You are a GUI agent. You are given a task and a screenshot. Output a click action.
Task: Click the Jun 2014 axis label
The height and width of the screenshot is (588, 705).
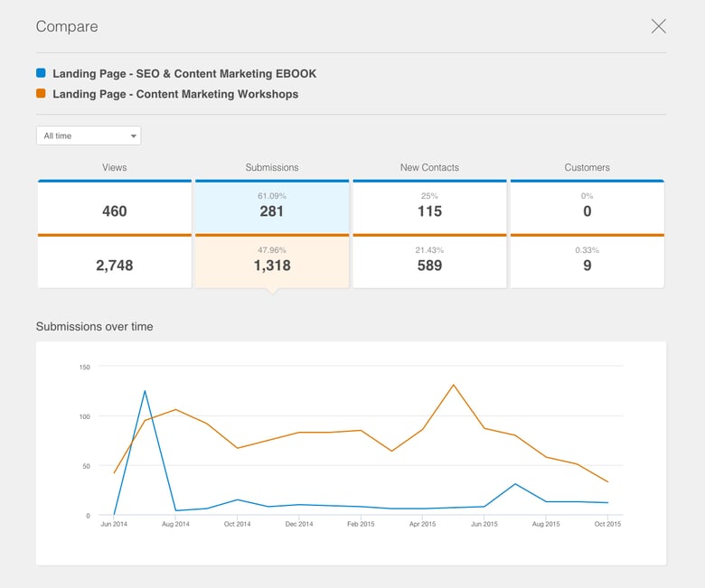tap(114, 524)
